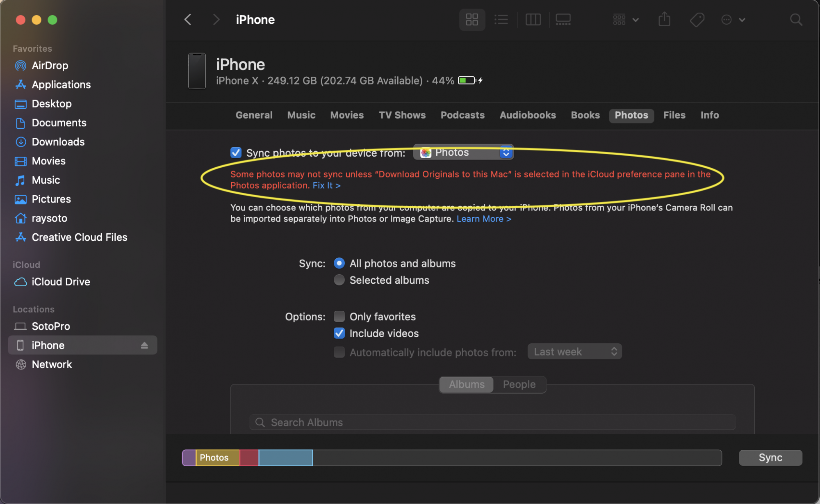Image resolution: width=820 pixels, height=504 pixels.
Task: Choose the Selected albums radio button
Action: pos(339,280)
